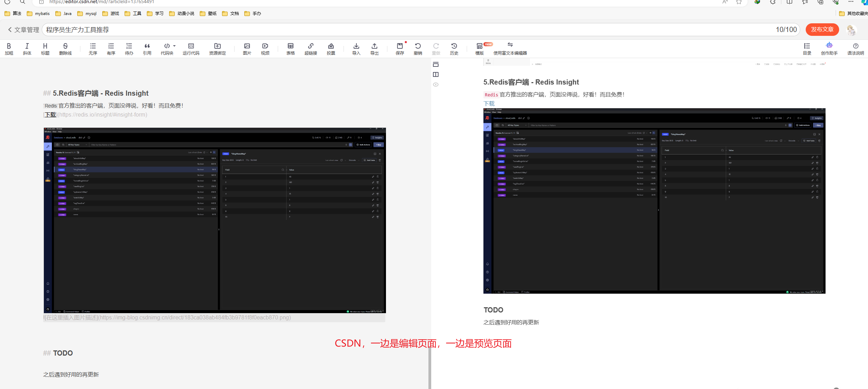Open 其他收藏夹 bookmark folder
The height and width of the screenshot is (389, 868).
coord(853,14)
